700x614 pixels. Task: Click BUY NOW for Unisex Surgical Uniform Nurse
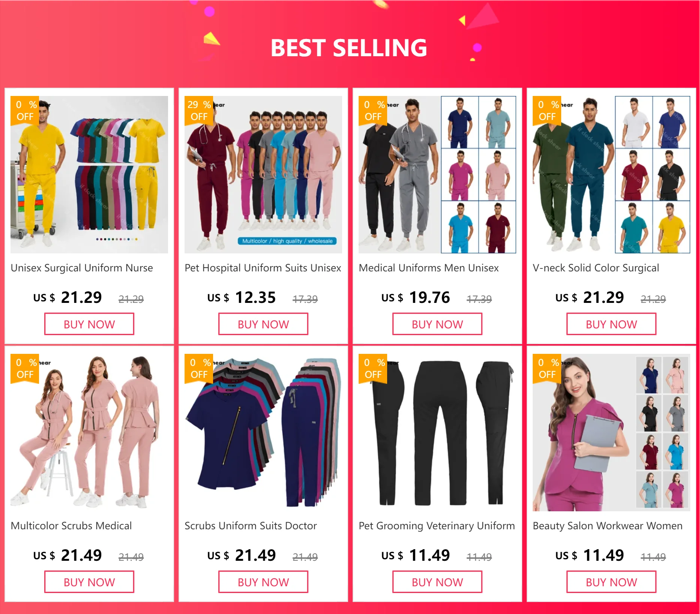(x=89, y=324)
